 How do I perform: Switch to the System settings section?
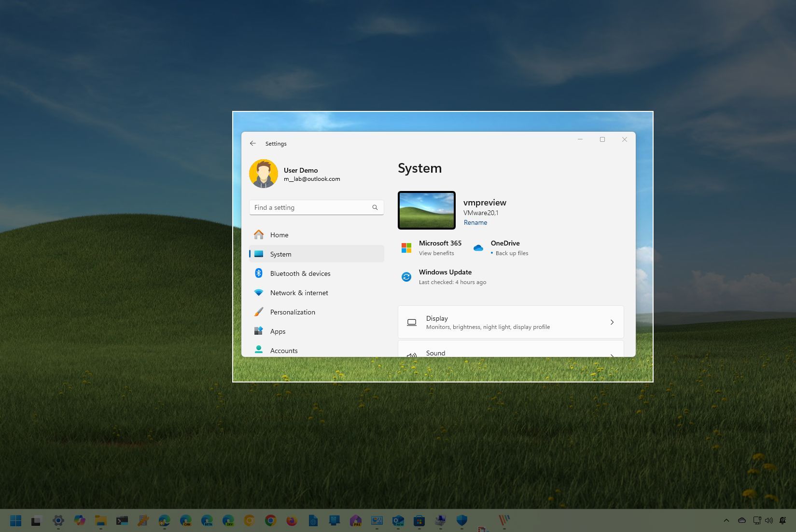[x=280, y=254]
